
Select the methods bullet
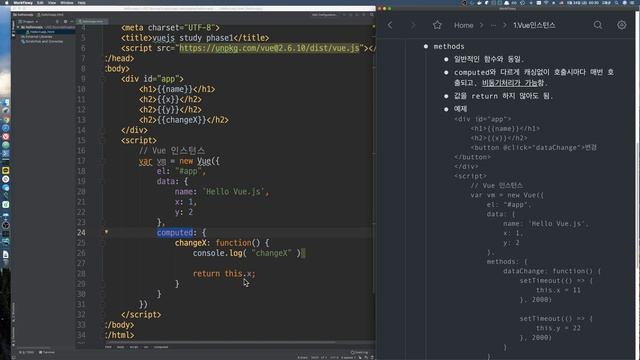426,47
